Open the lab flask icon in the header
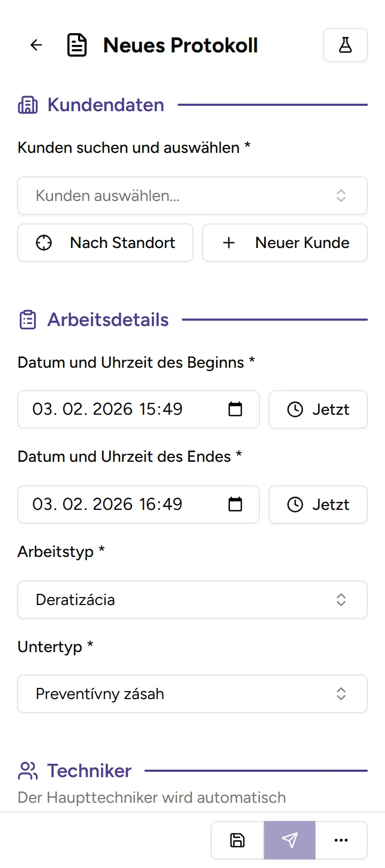Image resolution: width=385 pixels, height=868 pixels. point(345,45)
